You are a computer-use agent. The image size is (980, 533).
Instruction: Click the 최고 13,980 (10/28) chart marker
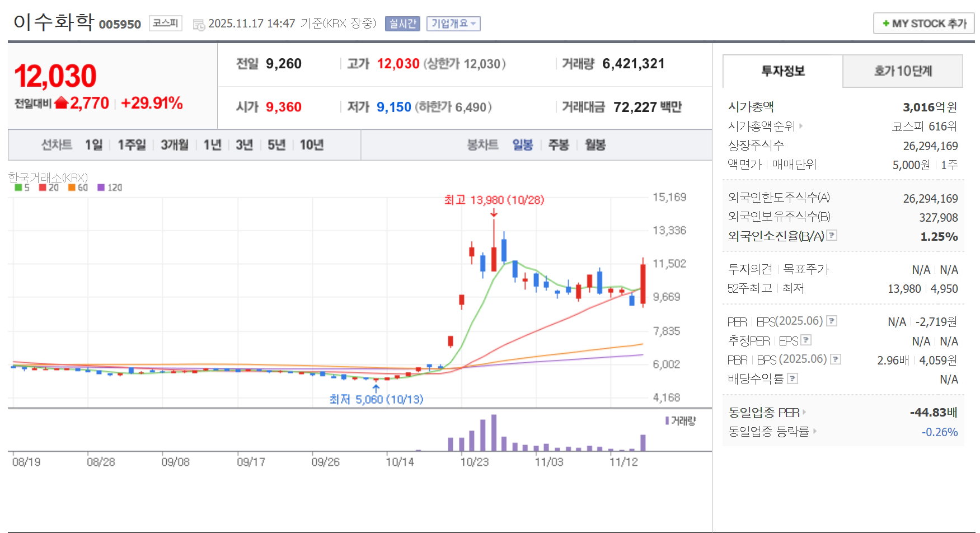click(x=494, y=199)
